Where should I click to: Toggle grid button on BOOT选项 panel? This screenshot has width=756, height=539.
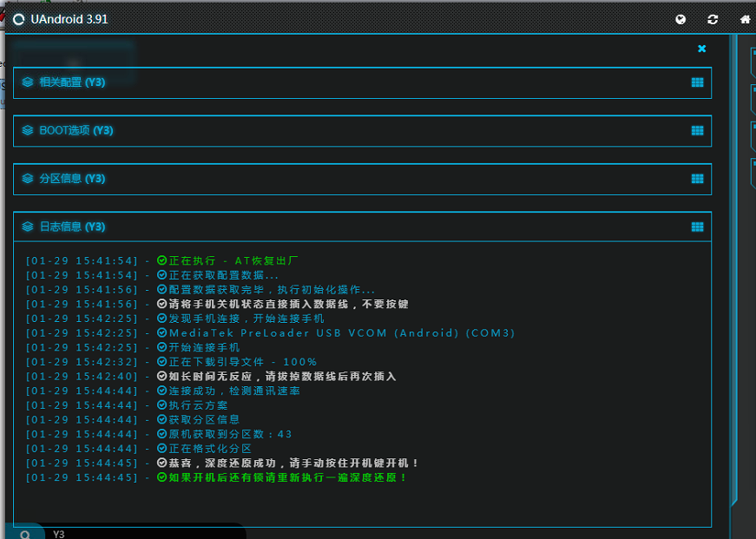coord(697,131)
